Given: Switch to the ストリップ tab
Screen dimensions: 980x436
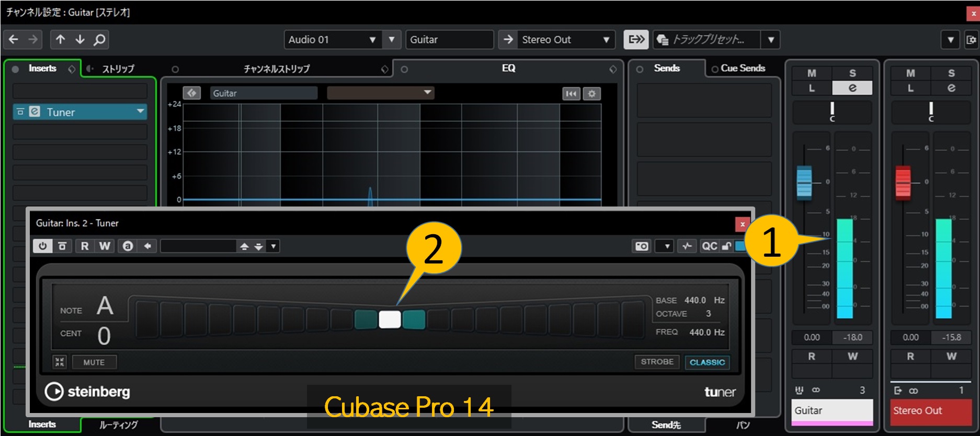Looking at the screenshot, I should pos(118,68).
